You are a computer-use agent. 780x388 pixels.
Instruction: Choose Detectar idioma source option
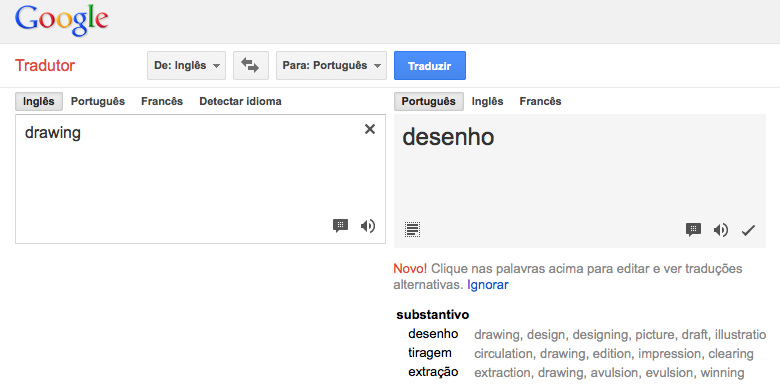(x=240, y=101)
